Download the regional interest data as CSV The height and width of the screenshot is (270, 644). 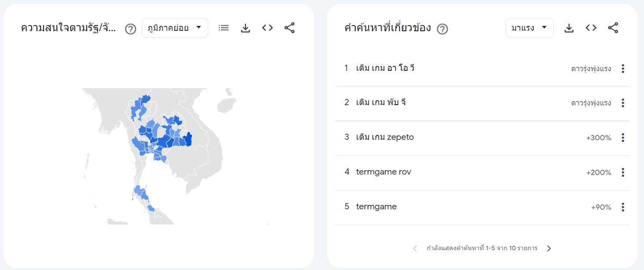pos(245,27)
